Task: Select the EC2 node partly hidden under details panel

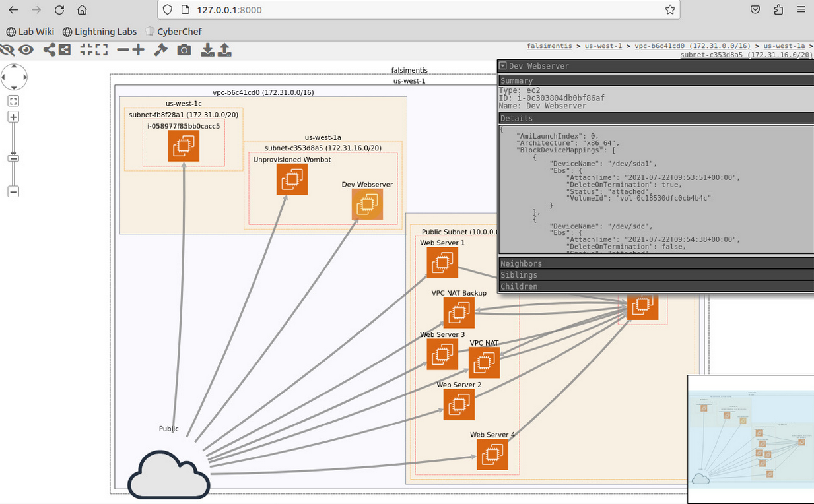Action: pos(642,307)
